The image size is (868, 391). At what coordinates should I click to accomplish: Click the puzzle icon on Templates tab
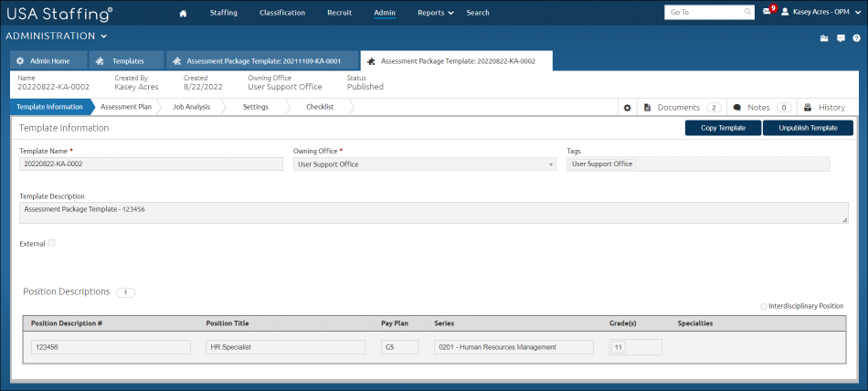[101, 61]
